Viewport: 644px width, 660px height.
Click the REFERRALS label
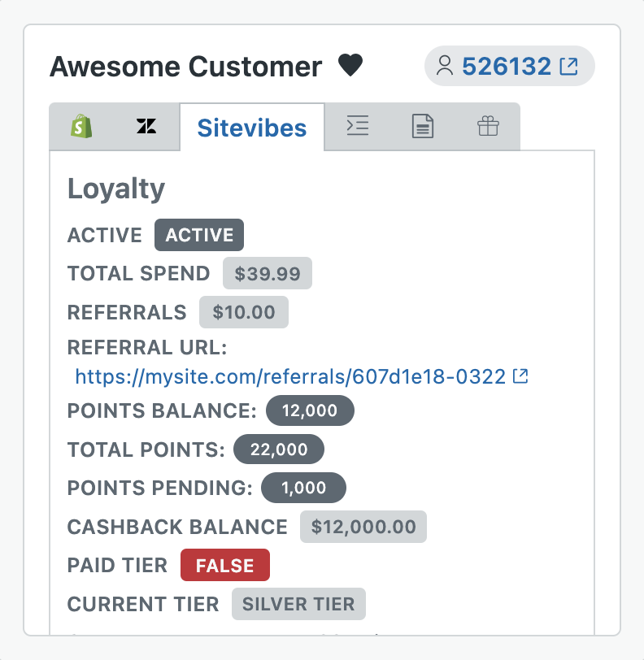coord(127,313)
